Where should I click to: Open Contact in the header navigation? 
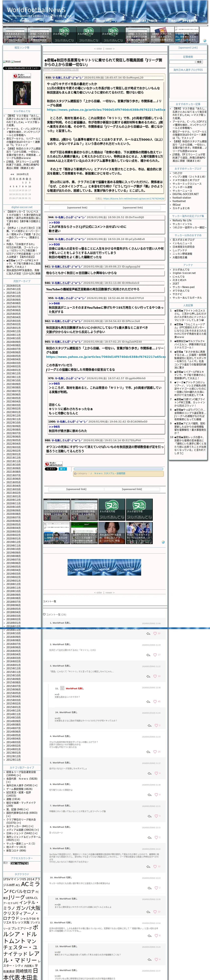coord(24,21)
